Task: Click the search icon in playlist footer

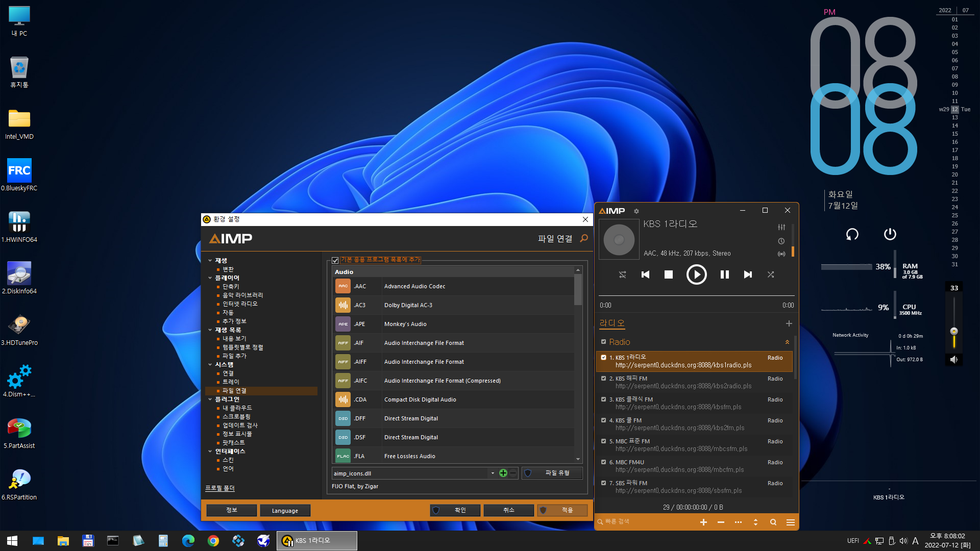Action: tap(773, 522)
